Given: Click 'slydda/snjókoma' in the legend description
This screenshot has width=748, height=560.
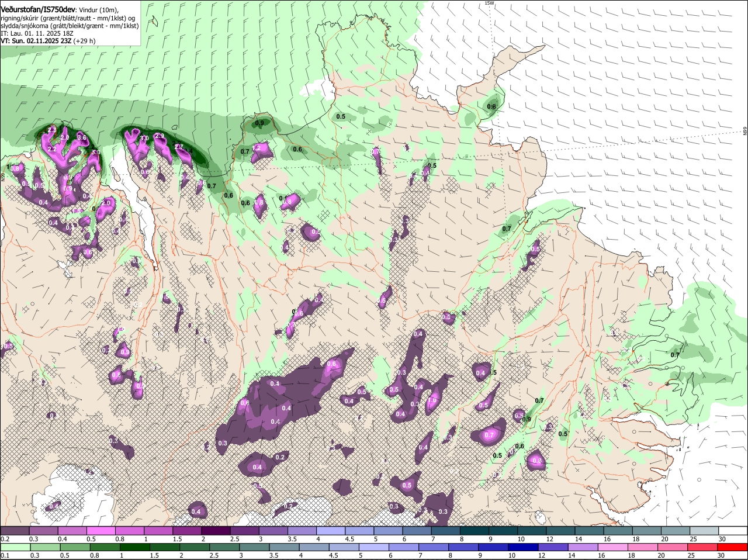Looking at the screenshot, I should pyautogui.click(x=24, y=26).
